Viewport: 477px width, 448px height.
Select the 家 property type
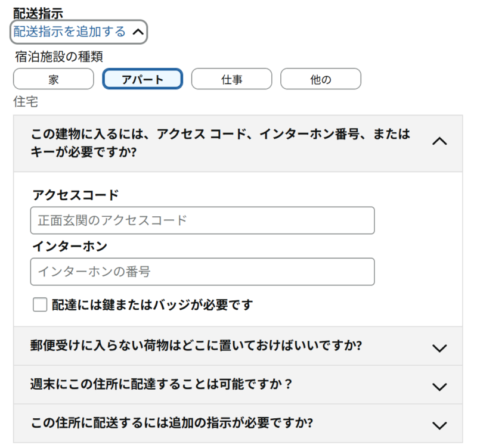pos(54,79)
